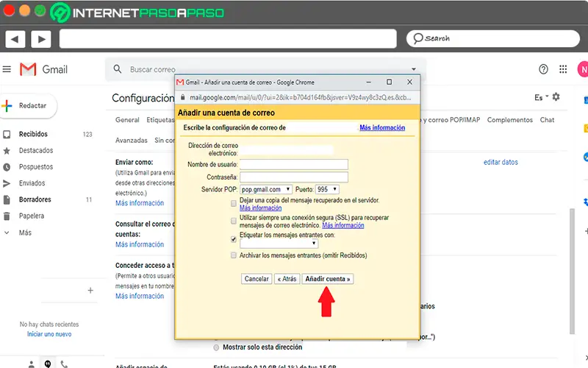588x368 pixels.
Task: Click the editar datos link
Action: (x=501, y=162)
